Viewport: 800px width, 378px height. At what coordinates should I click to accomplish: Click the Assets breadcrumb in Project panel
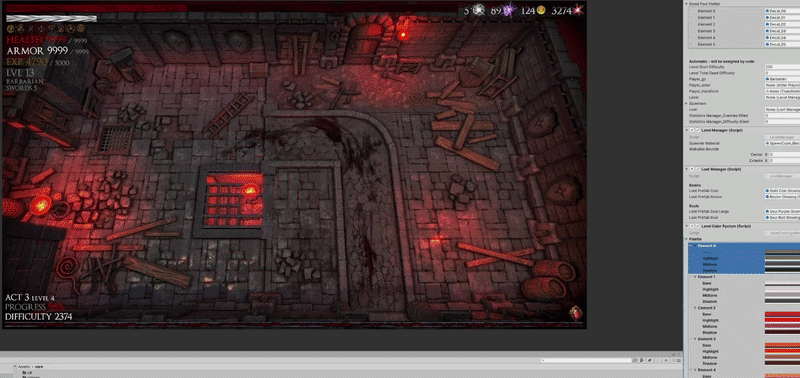pos(23,366)
